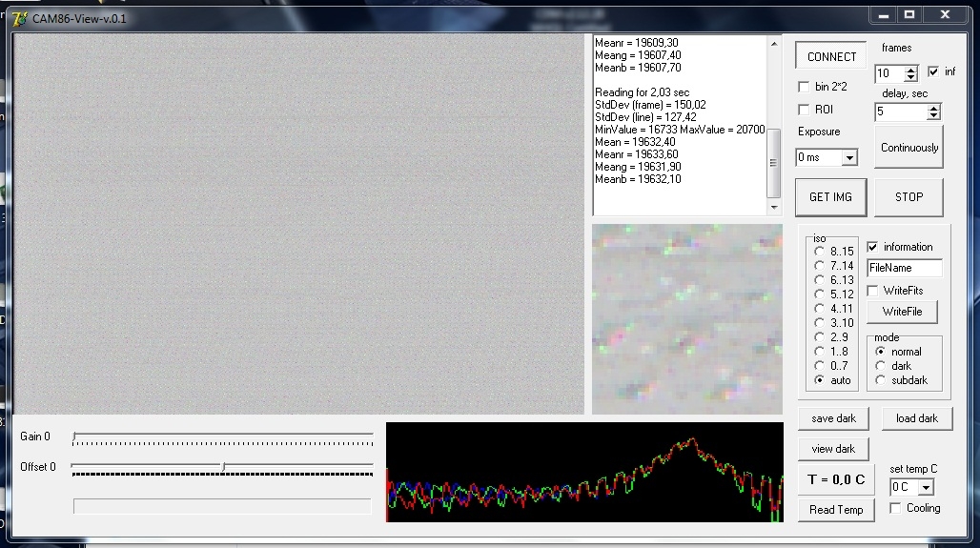Image resolution: width=980 pixels, height=548 pixels.
Task: Open the set temp C dropdown
Action: click(927, 487)
